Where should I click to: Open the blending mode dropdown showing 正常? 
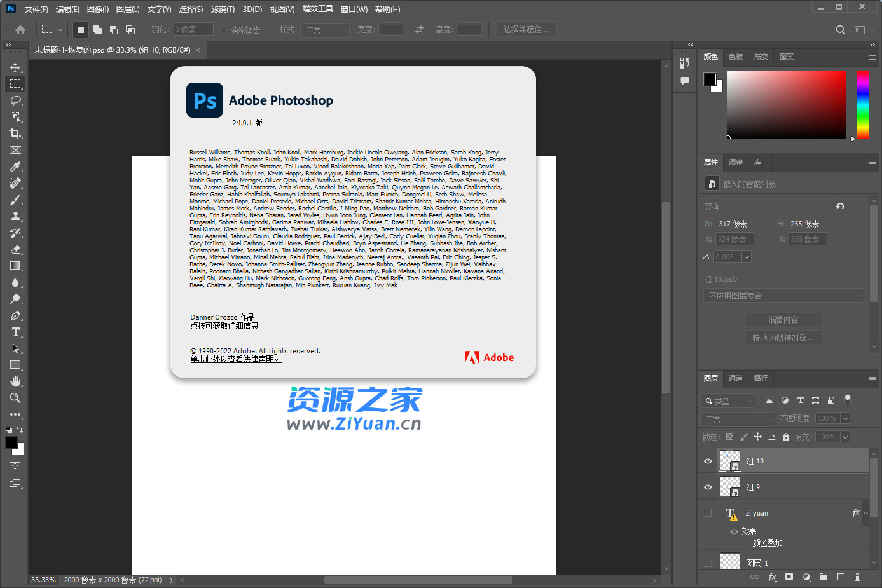click(x=737, y=418)
